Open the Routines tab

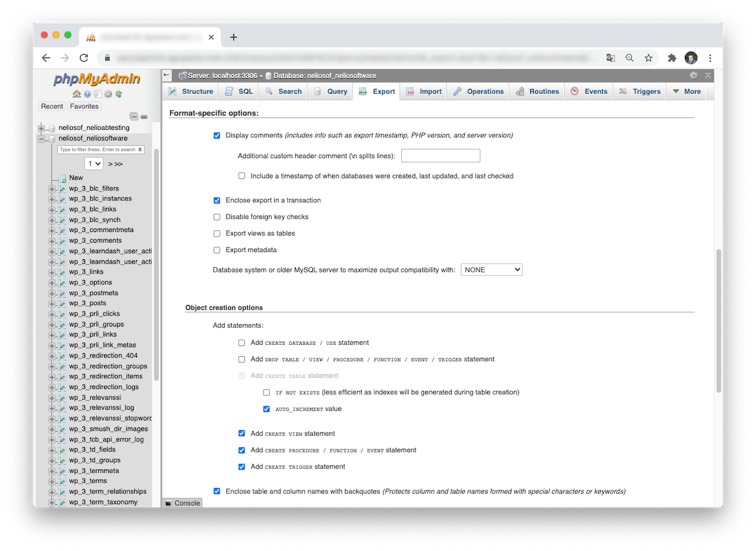click(537, 91)
